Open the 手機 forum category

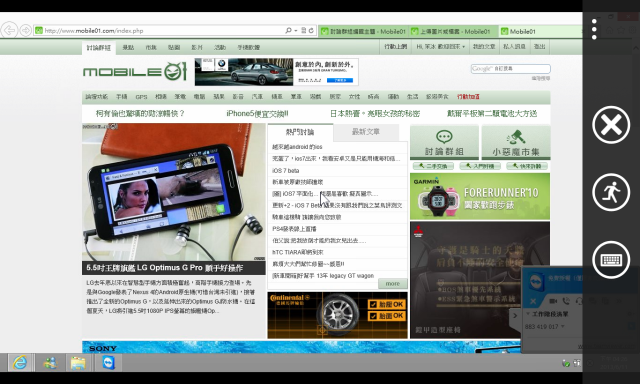(121, 97)
